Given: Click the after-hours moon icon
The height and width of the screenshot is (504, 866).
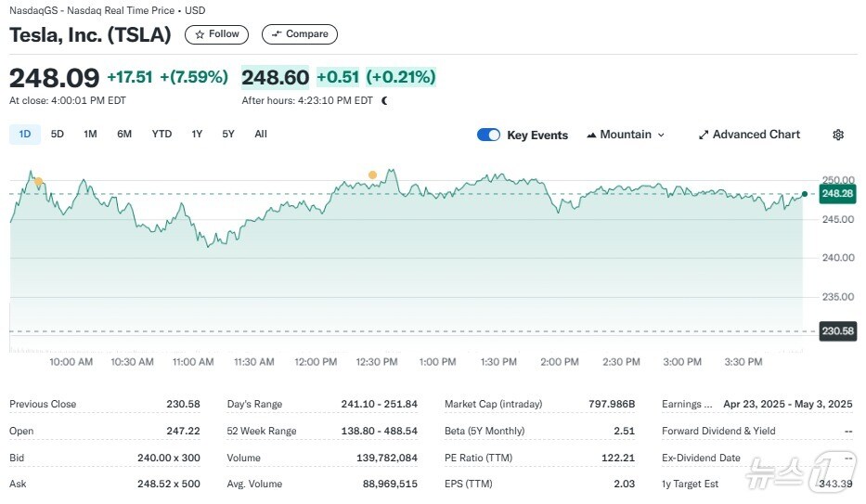Looking at the screenshot, I should pyautogui.click(x=385, y=100).
